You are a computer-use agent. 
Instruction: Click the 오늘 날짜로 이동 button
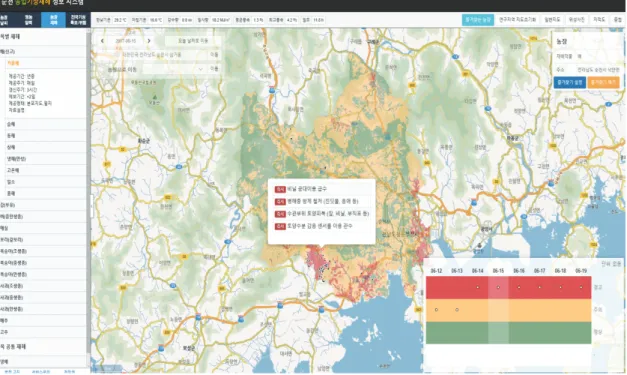[193, 41]
